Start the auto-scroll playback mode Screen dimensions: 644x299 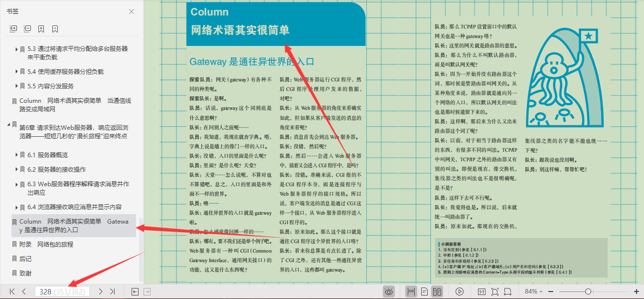[x=460, y=291]
